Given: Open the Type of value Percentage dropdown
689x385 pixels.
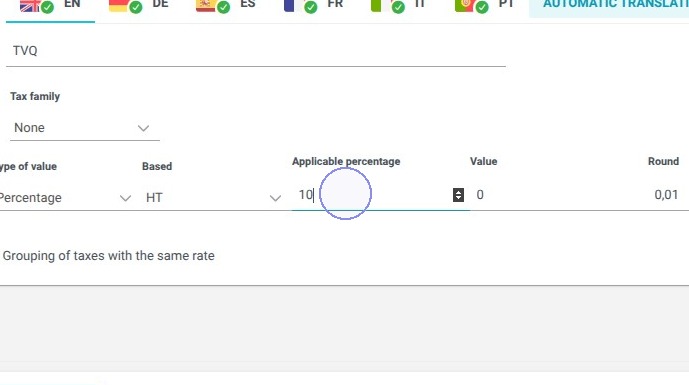Looking at the screenshot, I should (x=65, y=198).
